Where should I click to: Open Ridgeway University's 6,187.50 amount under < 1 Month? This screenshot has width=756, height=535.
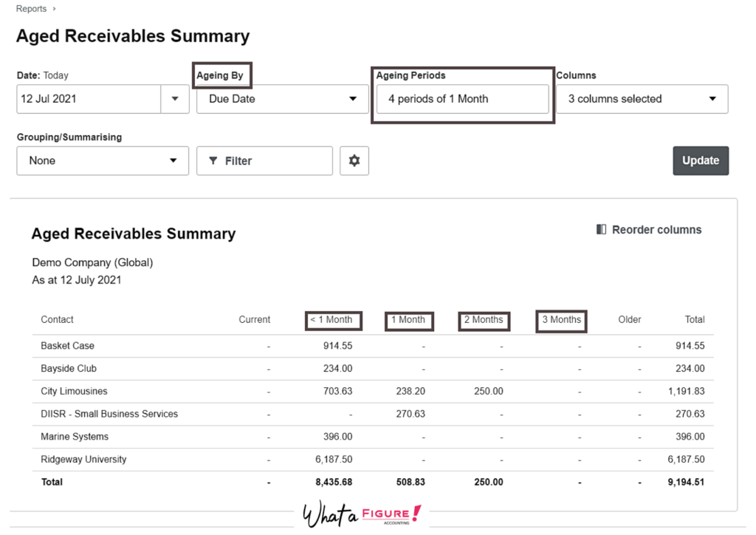[334, 459]
